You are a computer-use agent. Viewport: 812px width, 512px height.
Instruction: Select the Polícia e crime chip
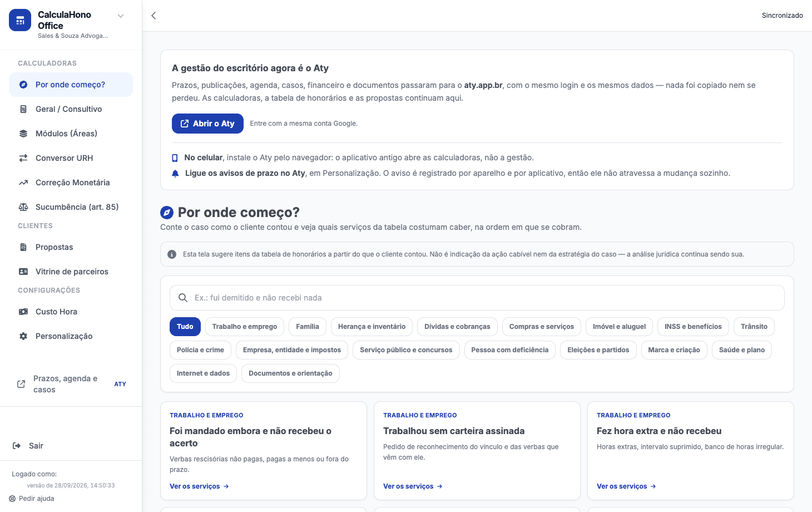[200, 350]
